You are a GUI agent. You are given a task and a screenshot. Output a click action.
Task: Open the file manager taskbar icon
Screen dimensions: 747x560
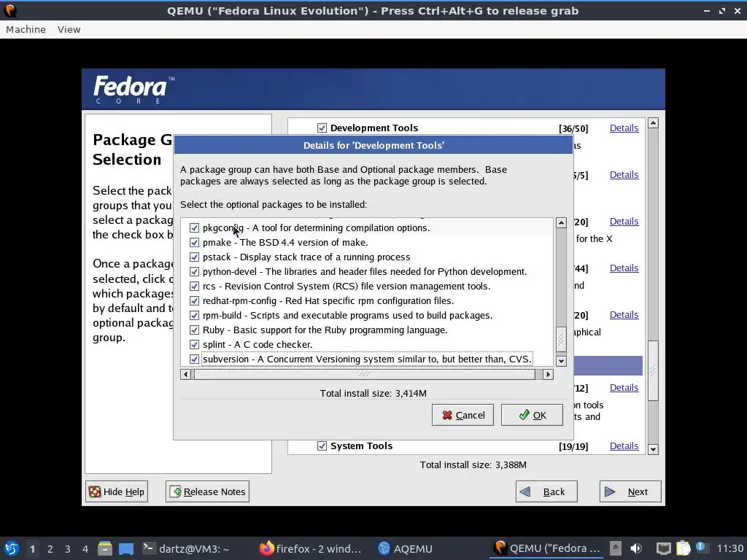pos(105,548)
